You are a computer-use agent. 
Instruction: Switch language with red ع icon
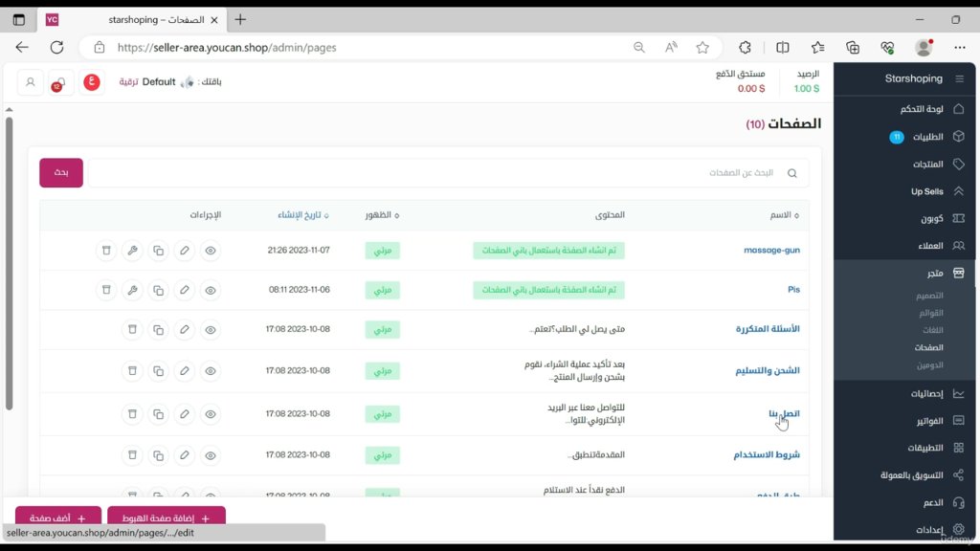pyautogui.click(x=92, y=82)
